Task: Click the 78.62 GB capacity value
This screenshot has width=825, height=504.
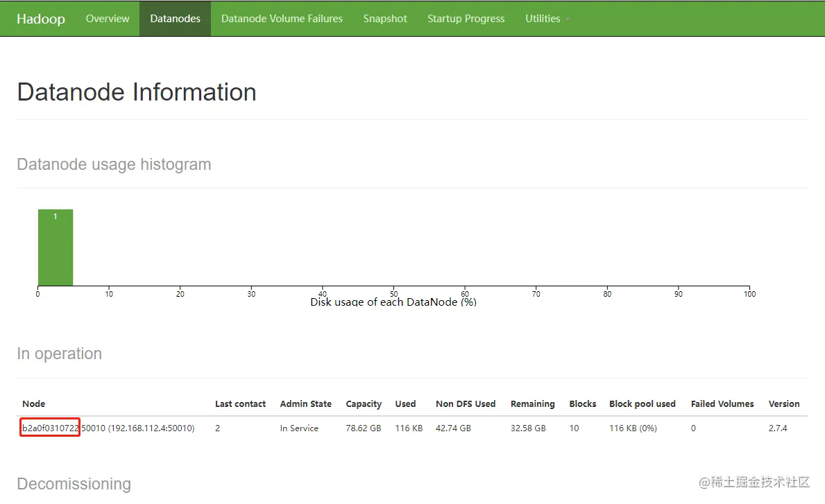Action: [x=364, y=428]
